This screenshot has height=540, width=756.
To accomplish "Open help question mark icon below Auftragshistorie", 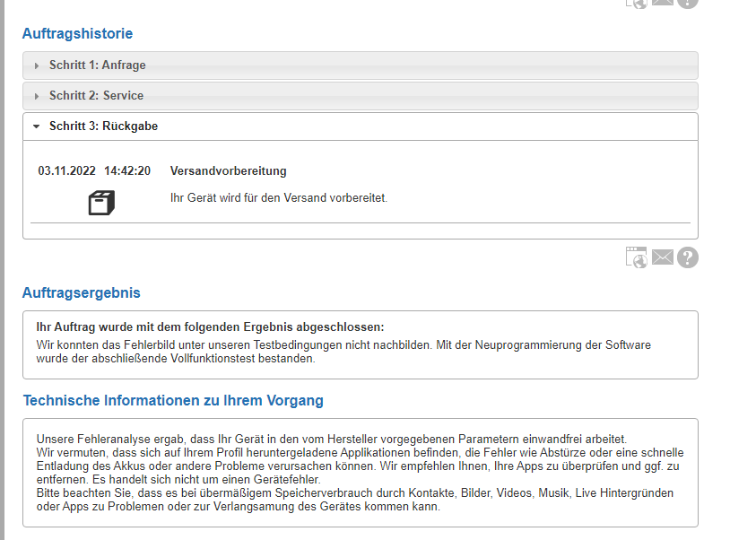I will pyautogui.click(x=688, y=257).
